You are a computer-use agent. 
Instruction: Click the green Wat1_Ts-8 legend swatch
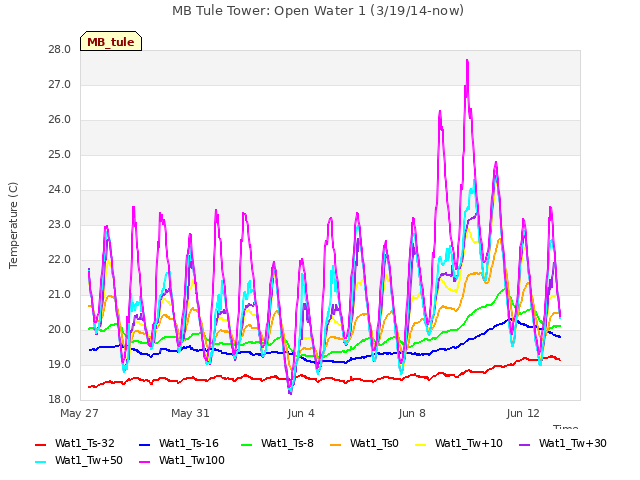tap(247, 444)
